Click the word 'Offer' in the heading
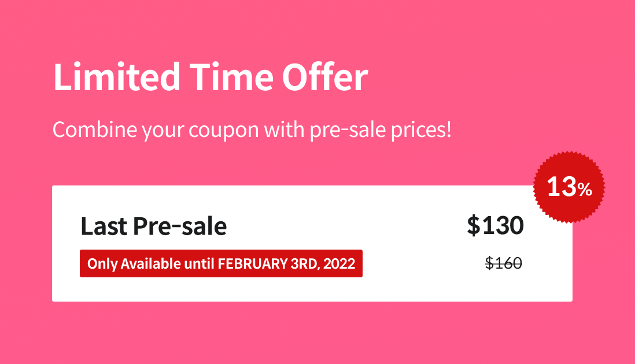Image resolution: width=635 pixels, height=364 pixels. point(325,77)
